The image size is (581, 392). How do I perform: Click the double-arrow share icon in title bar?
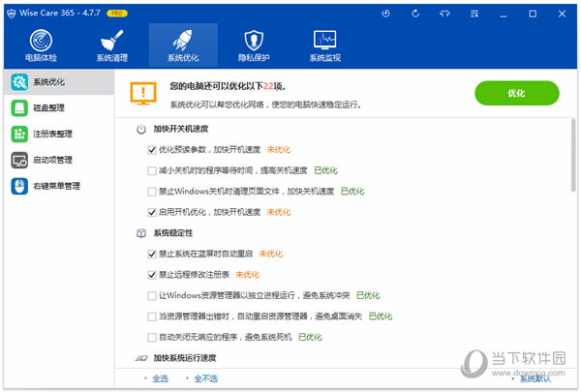444,14
